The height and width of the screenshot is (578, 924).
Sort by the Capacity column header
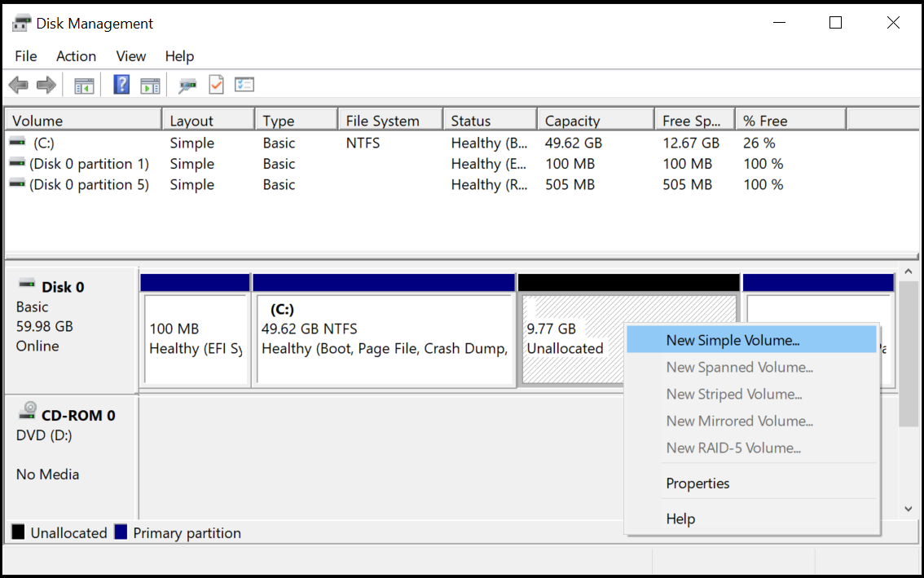point(596,121)
